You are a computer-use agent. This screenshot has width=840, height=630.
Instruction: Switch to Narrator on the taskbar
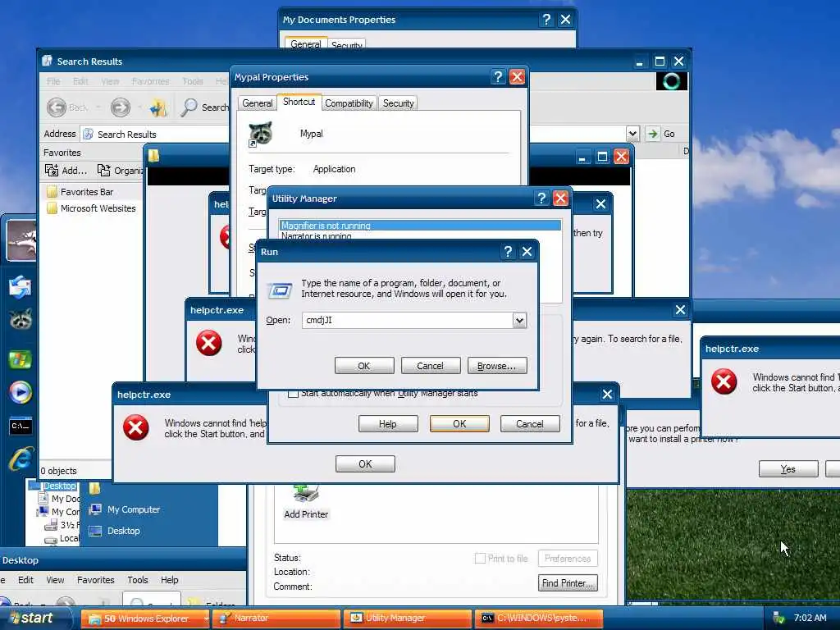tap(276, 619)
